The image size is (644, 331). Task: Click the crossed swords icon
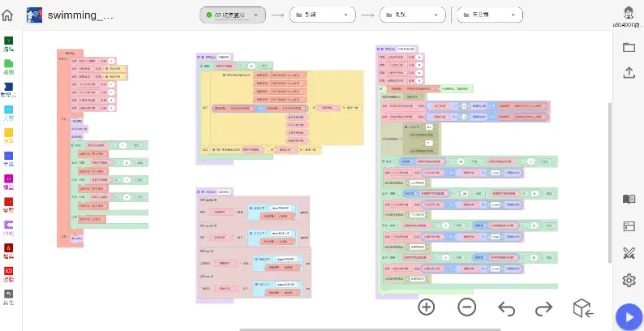click(629, 253)
